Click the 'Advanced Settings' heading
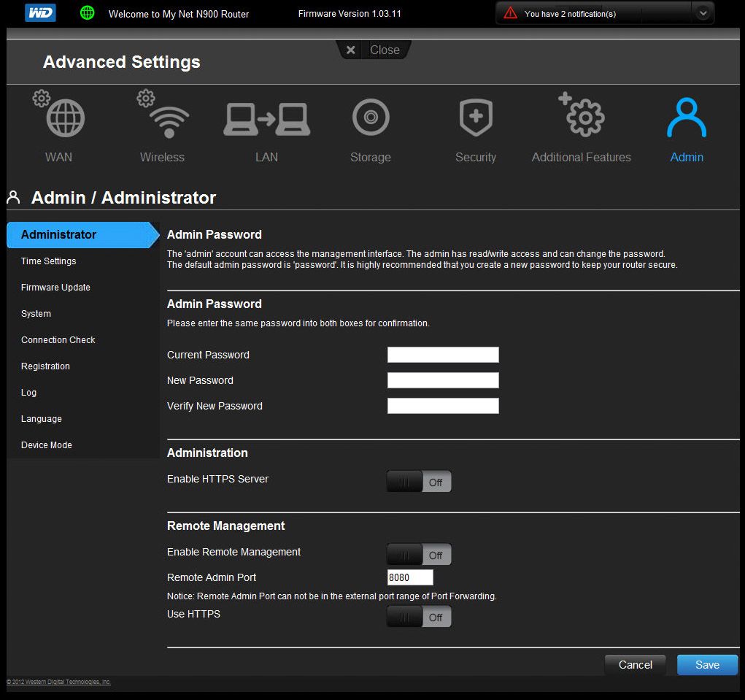 coord(122,62)
